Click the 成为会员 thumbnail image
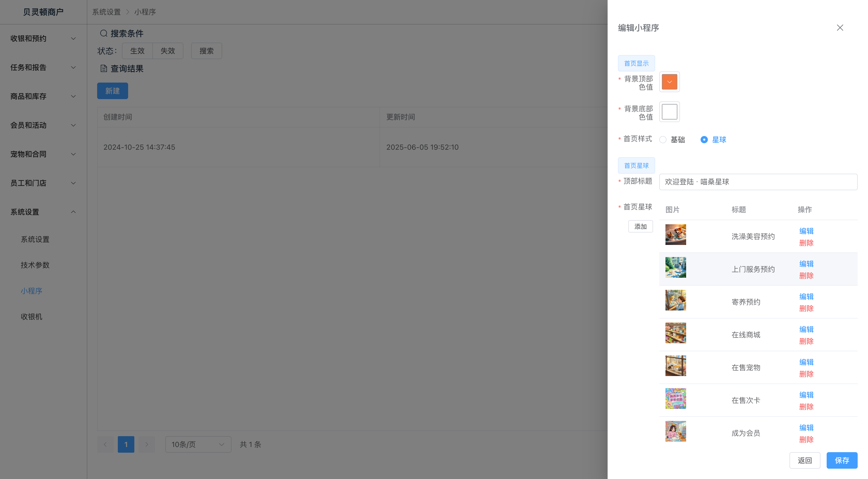The height and width of the screenshot is (479, 868). coord(675,431)
